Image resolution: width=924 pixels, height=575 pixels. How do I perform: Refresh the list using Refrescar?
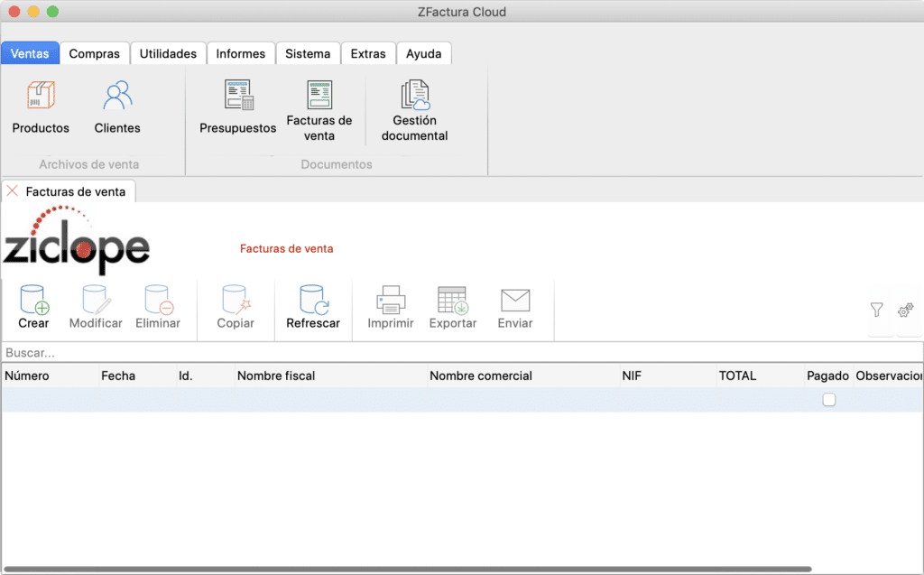pos(312,308)
